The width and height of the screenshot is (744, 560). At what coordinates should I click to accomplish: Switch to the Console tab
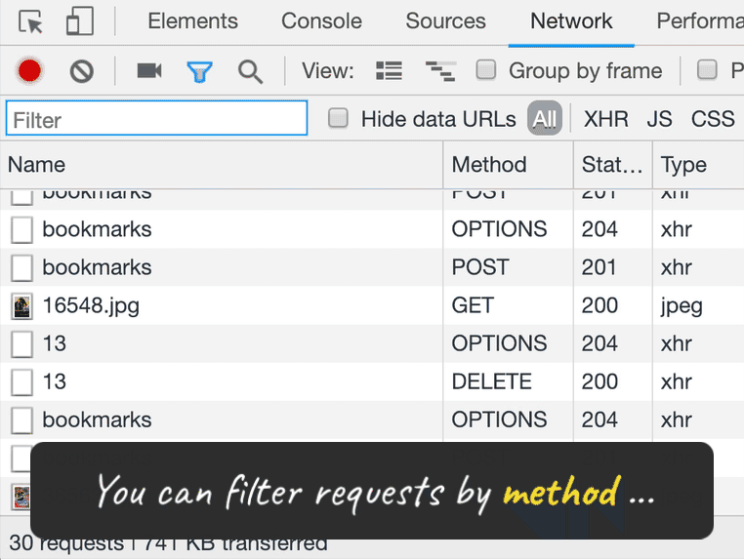321,21
